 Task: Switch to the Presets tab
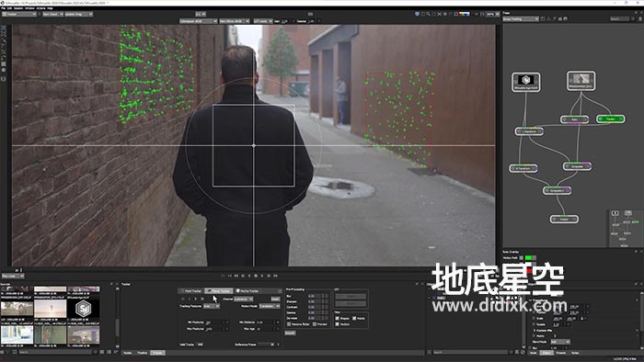point(560,353)
